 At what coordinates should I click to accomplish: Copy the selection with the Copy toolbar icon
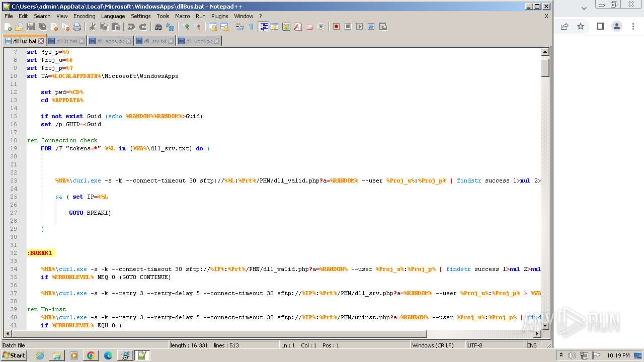104,27
